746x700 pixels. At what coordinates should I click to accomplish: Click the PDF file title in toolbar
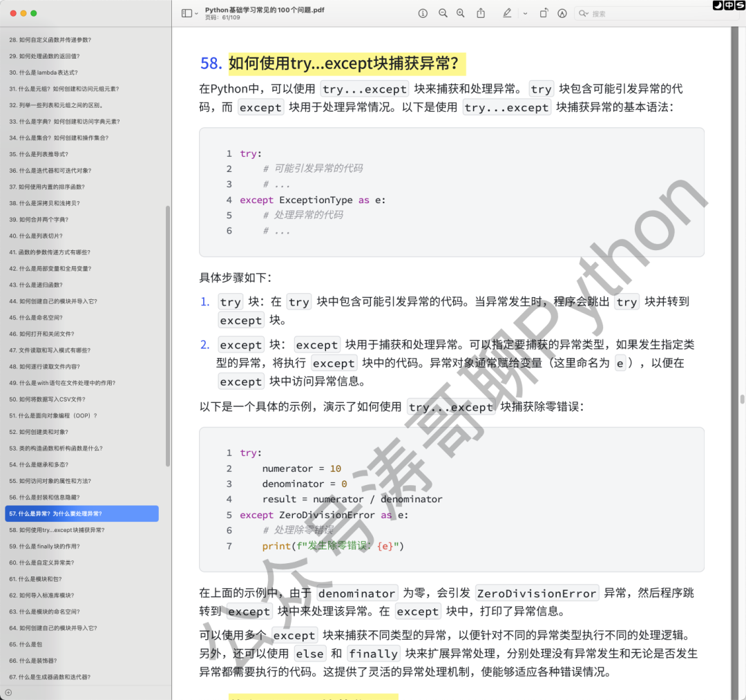pos(265,10)
